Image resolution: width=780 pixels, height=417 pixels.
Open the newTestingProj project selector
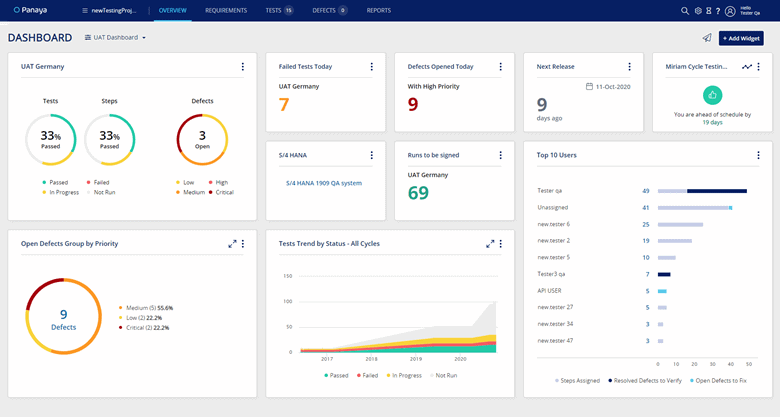[109, 10]
